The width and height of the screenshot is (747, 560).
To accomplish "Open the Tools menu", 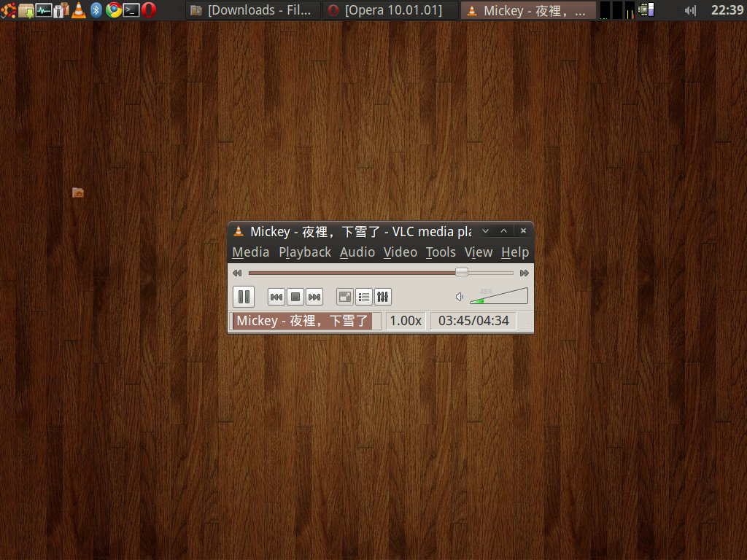I will (x=441, y=252).
